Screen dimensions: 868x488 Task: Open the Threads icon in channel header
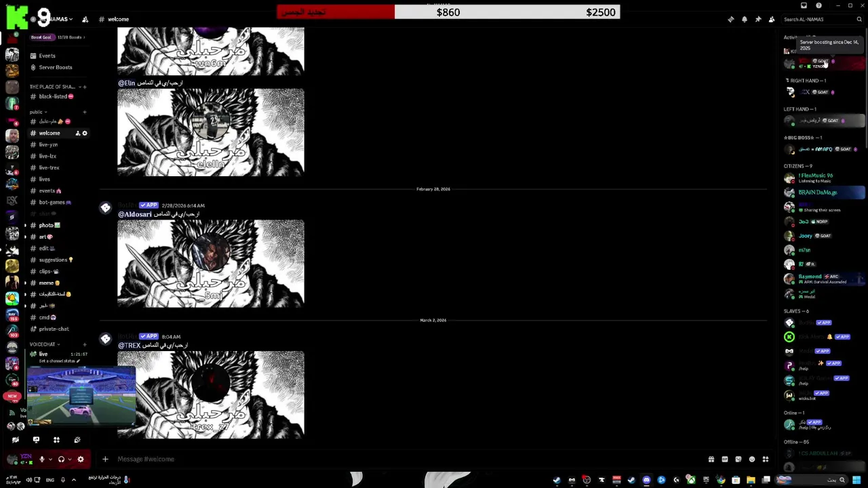(x=730, y=19)
